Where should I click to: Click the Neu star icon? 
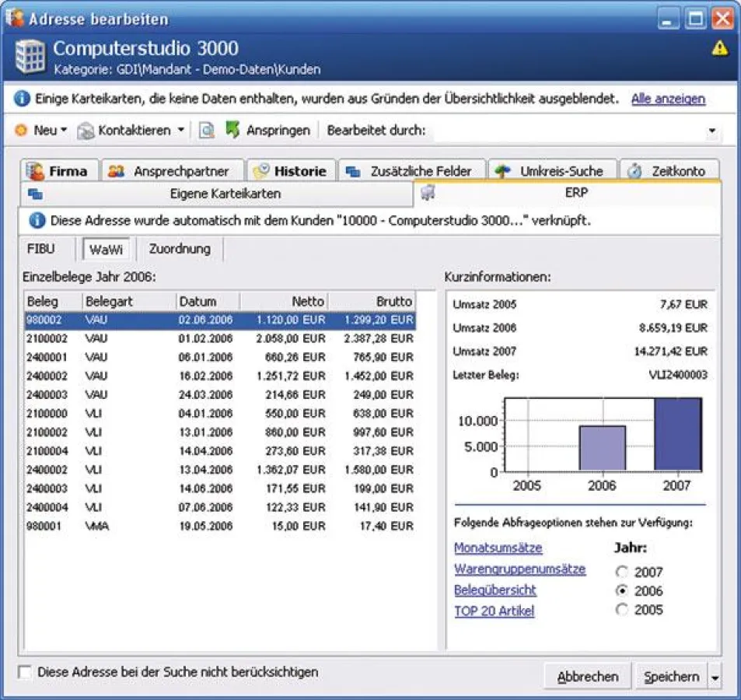[x=21, y=131]
